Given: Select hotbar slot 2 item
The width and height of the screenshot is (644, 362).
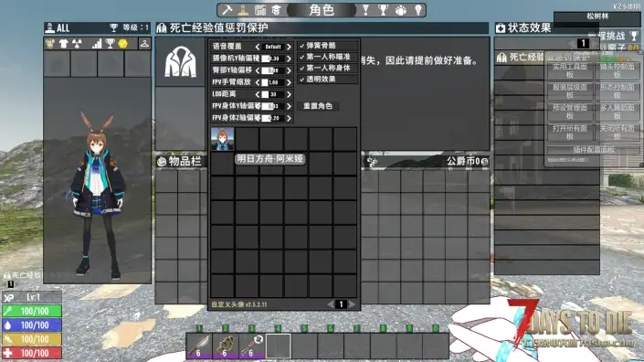Looking at the screenshot, I should tap(225, 346).
